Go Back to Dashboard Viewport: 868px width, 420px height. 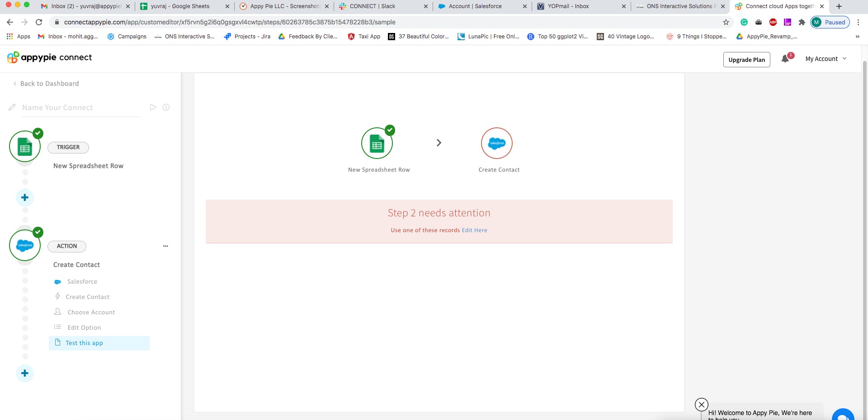46,84
